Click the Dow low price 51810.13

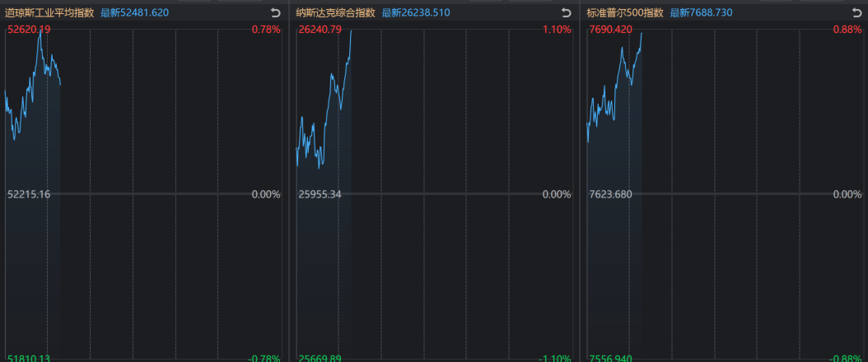tap(29, 358)
